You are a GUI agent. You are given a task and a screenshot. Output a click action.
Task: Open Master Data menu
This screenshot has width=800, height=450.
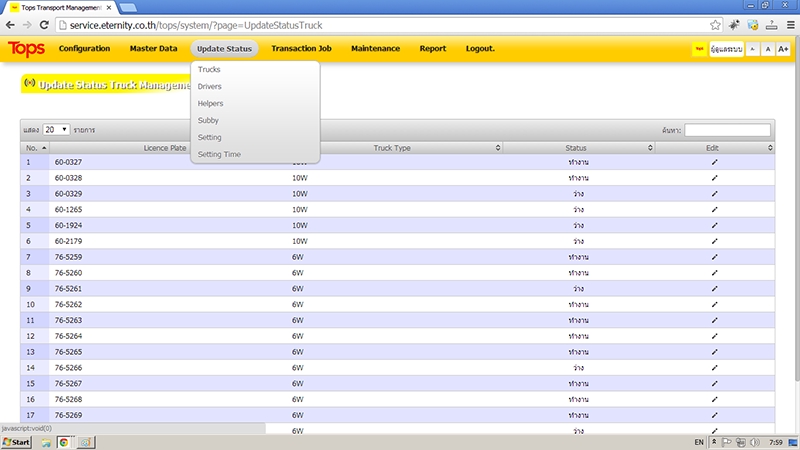coord(154,48)
